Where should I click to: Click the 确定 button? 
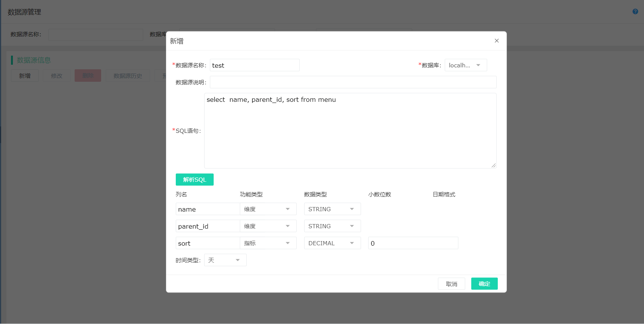(x=485, y=284)
